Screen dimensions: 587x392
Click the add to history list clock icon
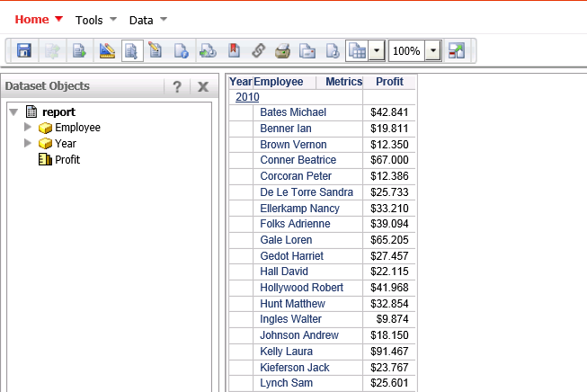208,50
